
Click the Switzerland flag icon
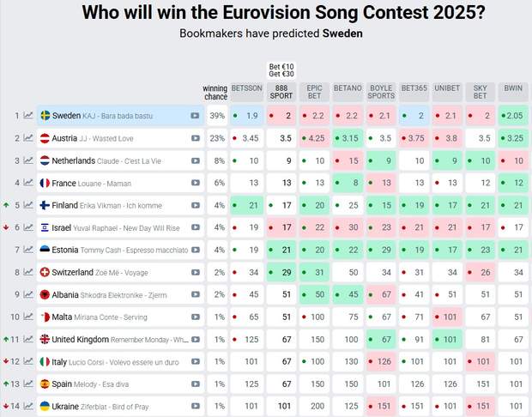point(45,272)
